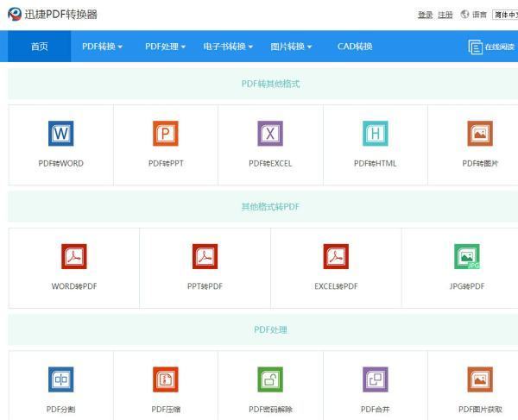Click the PDF合并 label

click(x=376, y=409)
